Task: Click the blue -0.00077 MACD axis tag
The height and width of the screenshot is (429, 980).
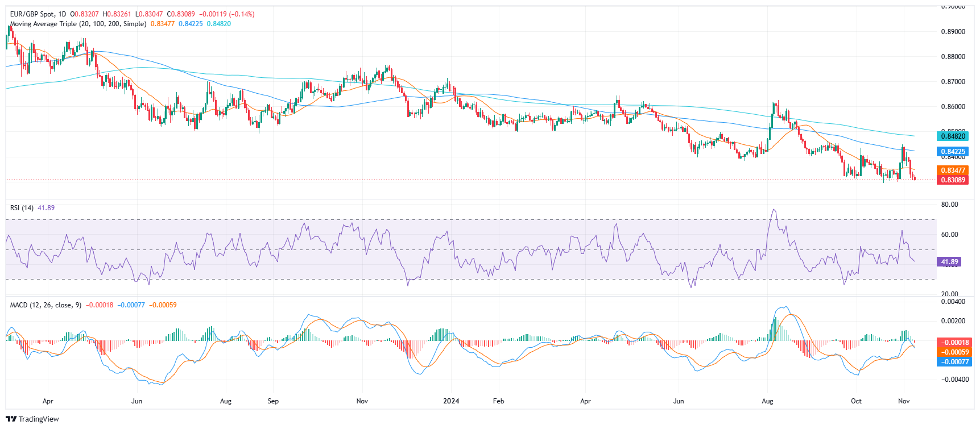Action: 955,361
